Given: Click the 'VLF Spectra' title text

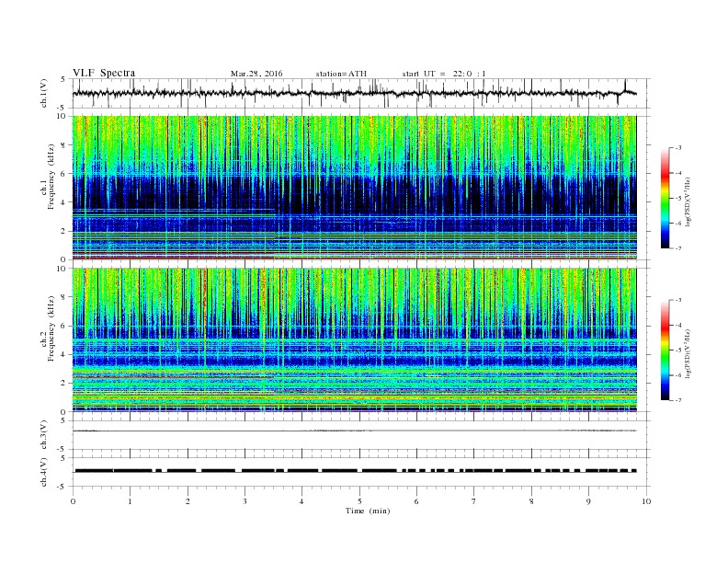Looking at the screenshot, I should click(x=104, y=73).
